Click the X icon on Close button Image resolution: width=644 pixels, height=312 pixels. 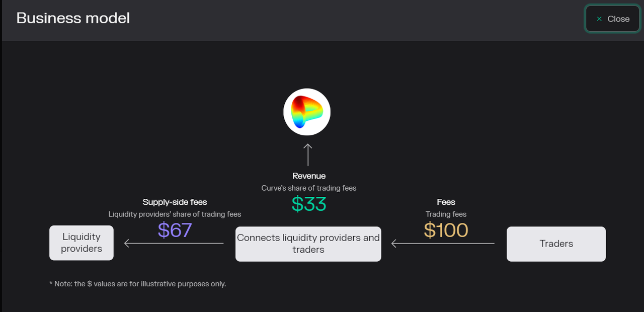[599, 19]
